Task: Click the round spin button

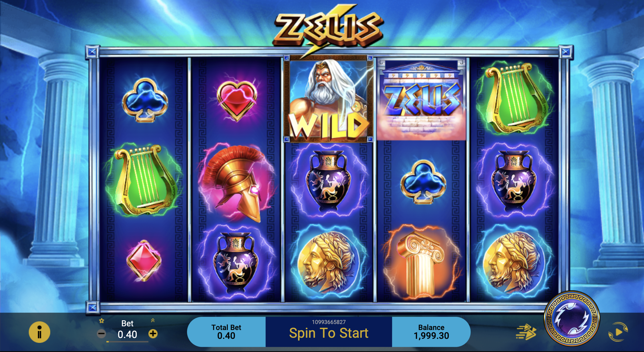Action: (572, 319)
